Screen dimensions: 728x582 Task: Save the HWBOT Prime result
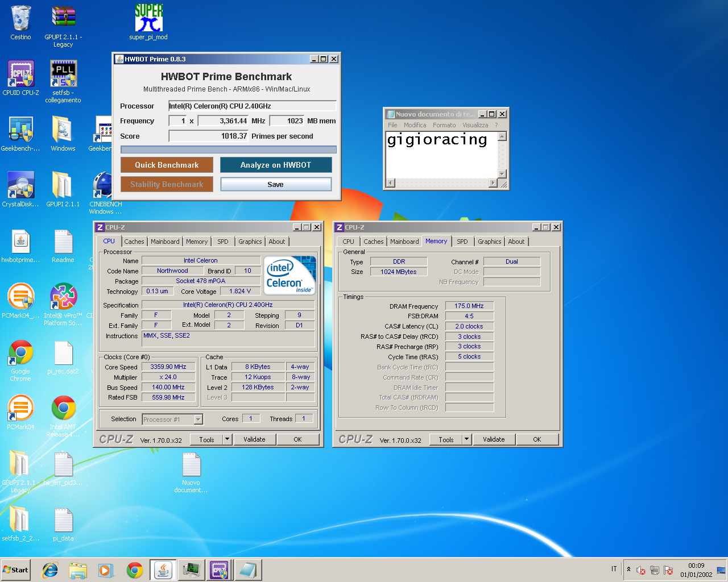pyautogui.click(x=276, y=184)
